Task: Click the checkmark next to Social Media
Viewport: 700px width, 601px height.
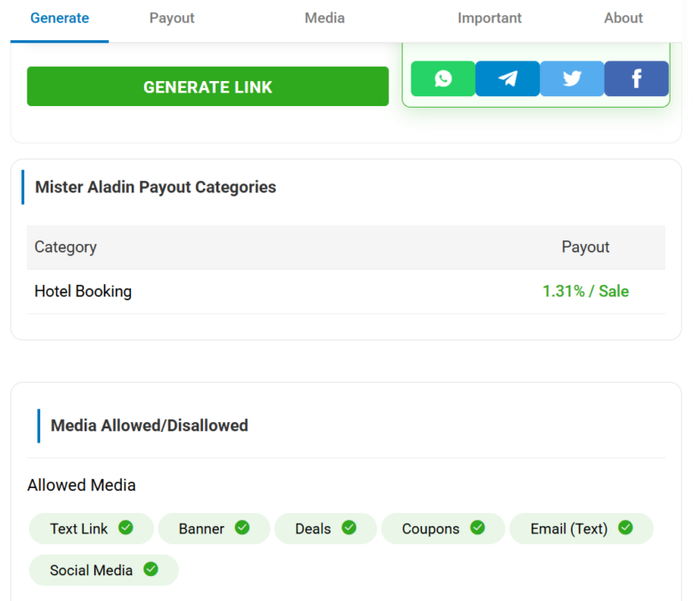Action: [151, 570]
